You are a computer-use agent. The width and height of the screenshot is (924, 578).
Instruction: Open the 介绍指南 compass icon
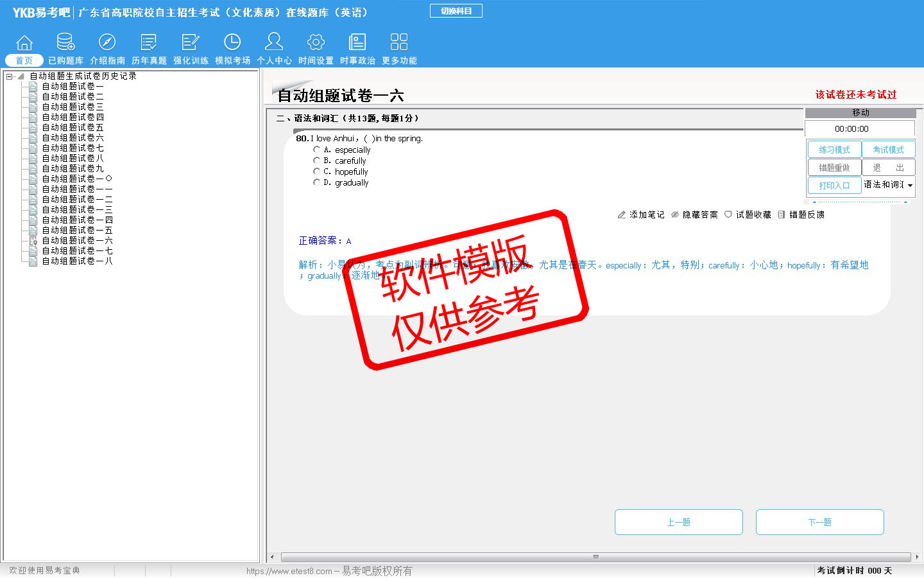tap(107, 42)
